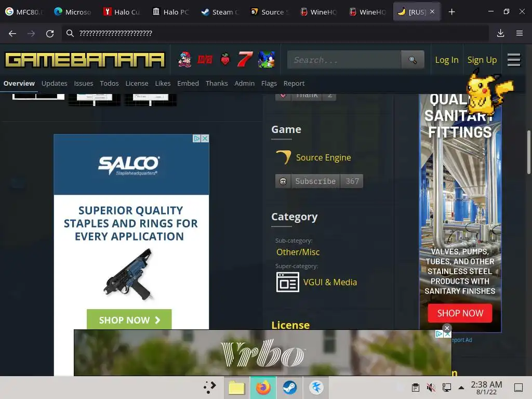This screenshot has height=399, width=532.
Task: Open the Admin page tab
Action: (244, 84)
